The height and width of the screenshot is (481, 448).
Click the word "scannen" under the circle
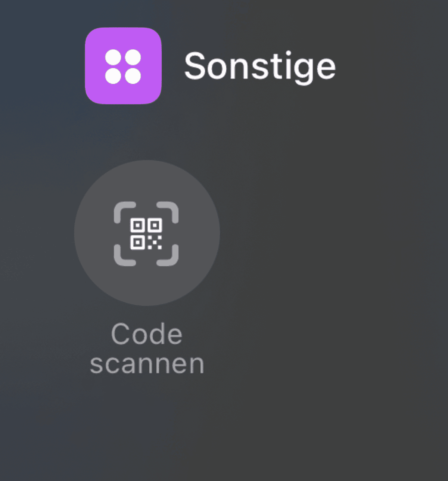[x=147, y=364]
